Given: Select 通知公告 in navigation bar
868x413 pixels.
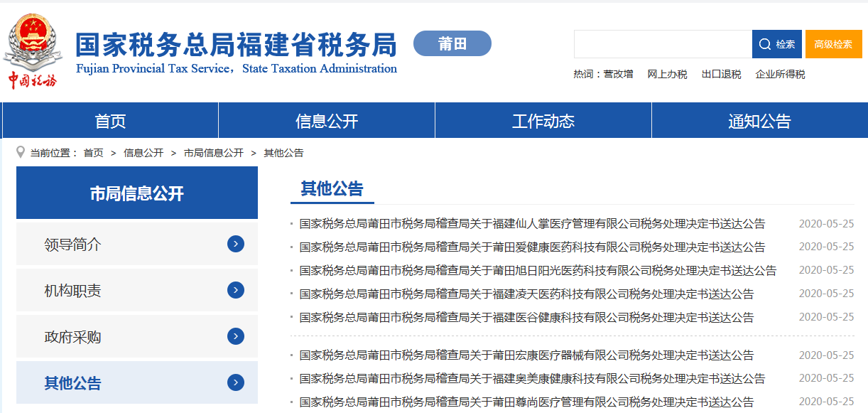Looking at the screenshot, I should (x=759, y=121).
